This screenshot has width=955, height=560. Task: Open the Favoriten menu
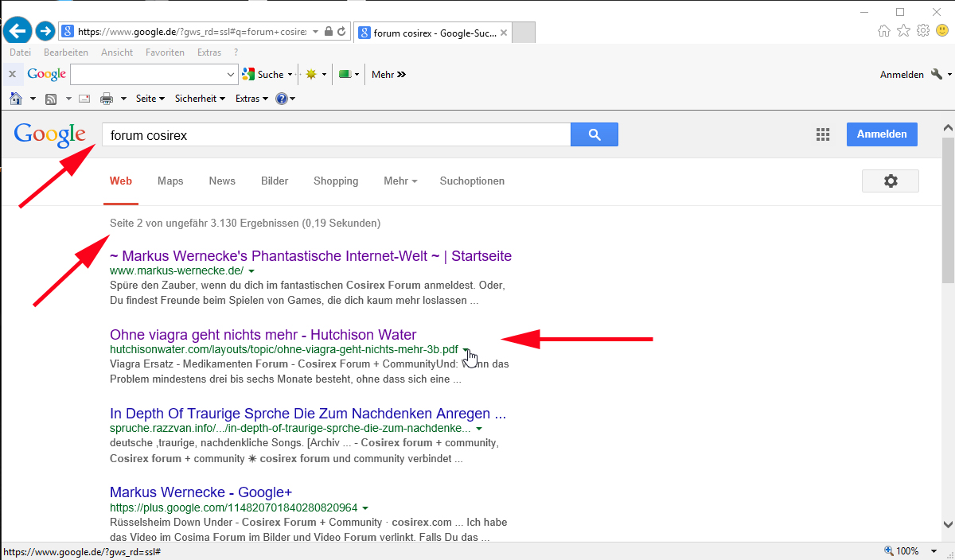tap(165, 52)
